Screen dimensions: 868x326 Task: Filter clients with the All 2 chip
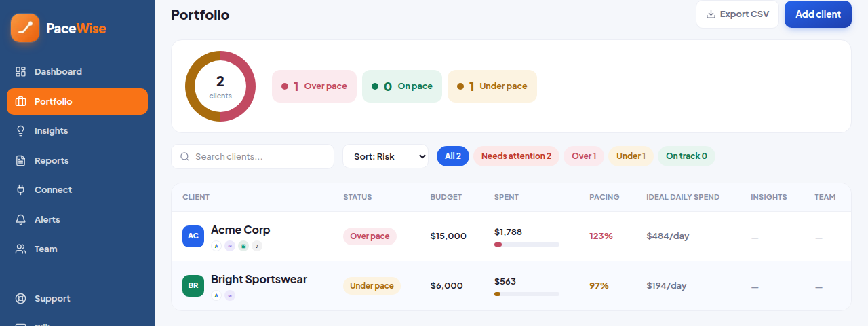click(x=453, y=156)
